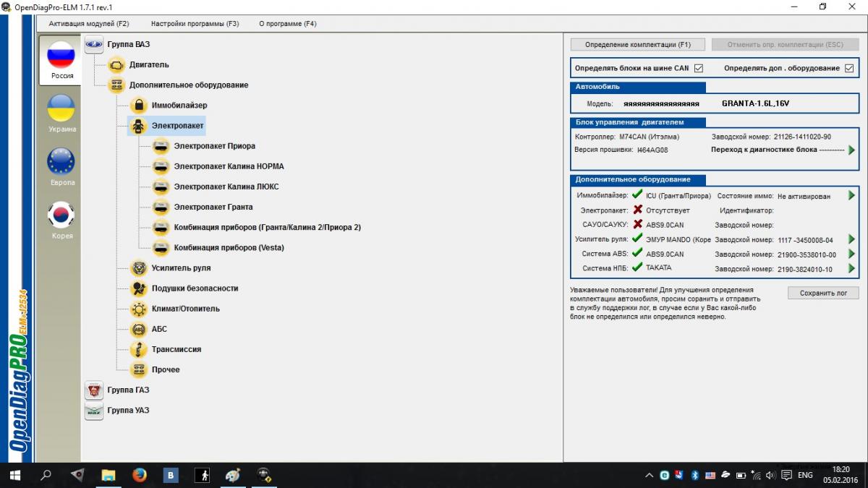The image size is (868, 488).
Task: Click the Климат/Отопитель sun icon
Action: (x=139, y=309)
